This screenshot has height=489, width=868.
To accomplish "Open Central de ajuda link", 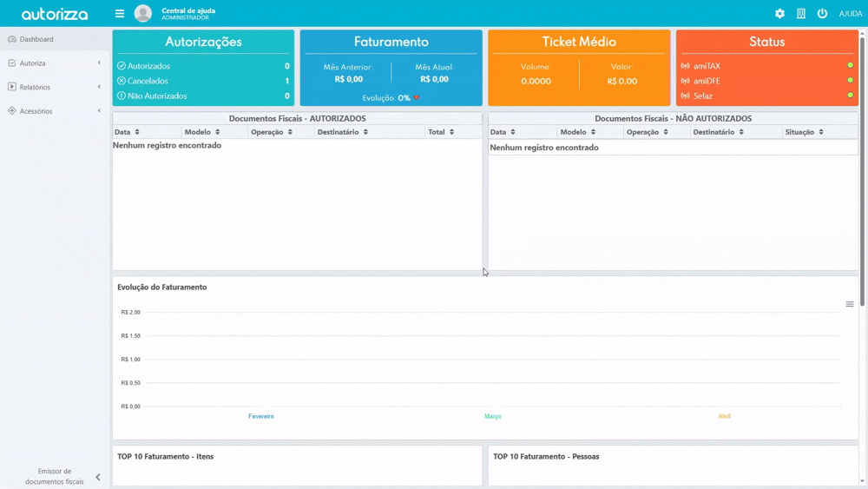I will pos(188,10).
